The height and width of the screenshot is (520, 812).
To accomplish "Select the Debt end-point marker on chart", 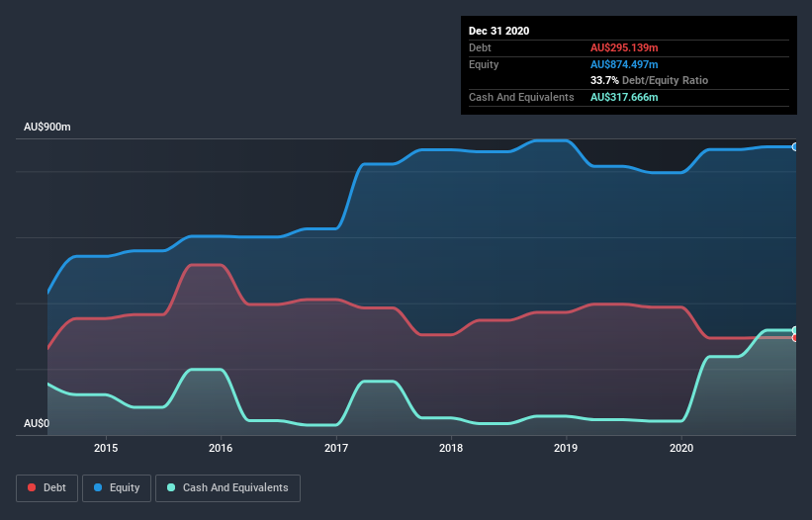I will click(x=795, y=338).
